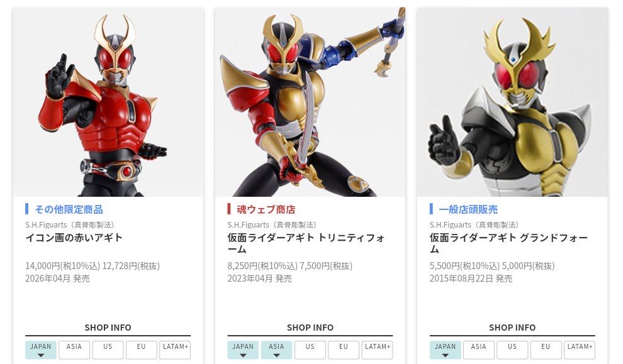Select ASIA tab under the Ground Form product
The width and height of the screenshot is (623, 364).
[x=479, y=350]
